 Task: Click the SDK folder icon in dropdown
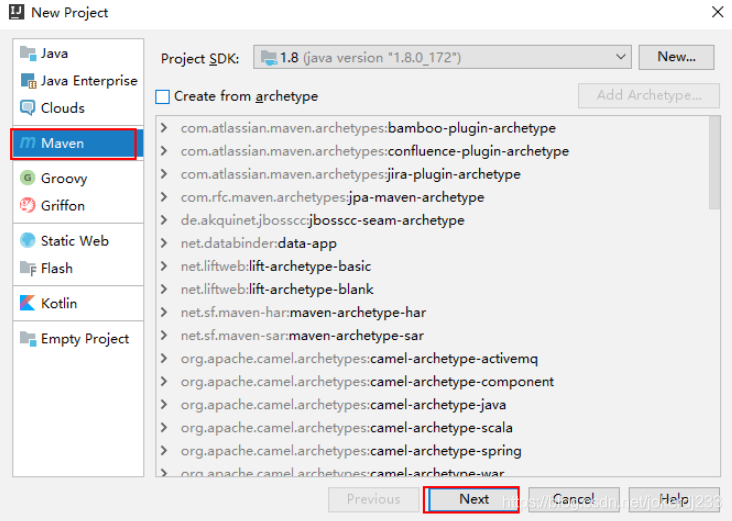click(x=269, y=58)
